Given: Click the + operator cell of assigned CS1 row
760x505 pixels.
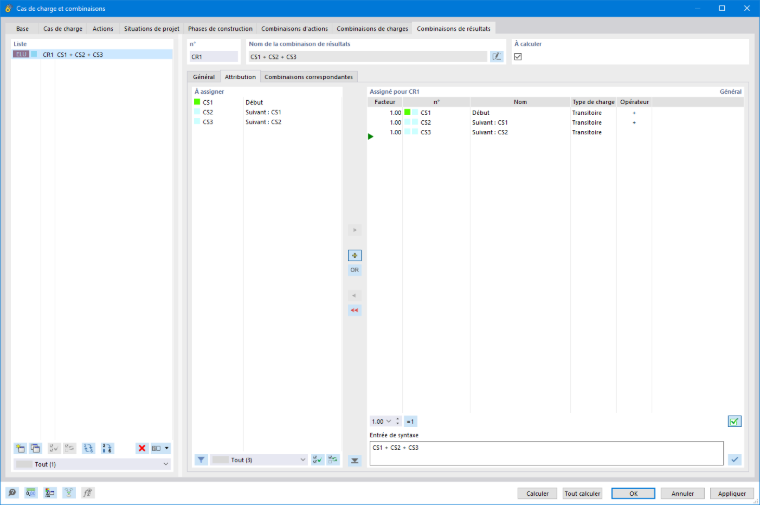Looking at the screenshot, I should point(634,113).
